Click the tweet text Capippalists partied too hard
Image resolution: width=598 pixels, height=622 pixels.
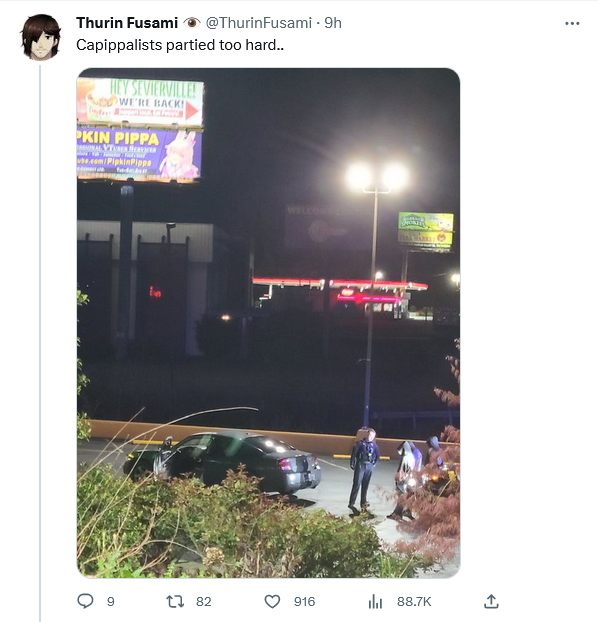[x=180, y=45]
